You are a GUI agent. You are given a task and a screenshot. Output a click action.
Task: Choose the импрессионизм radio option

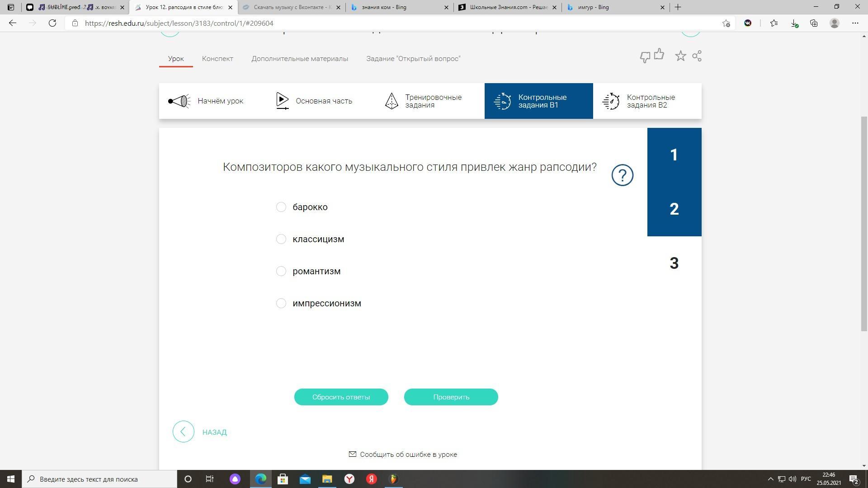click(x=281, y=303)
